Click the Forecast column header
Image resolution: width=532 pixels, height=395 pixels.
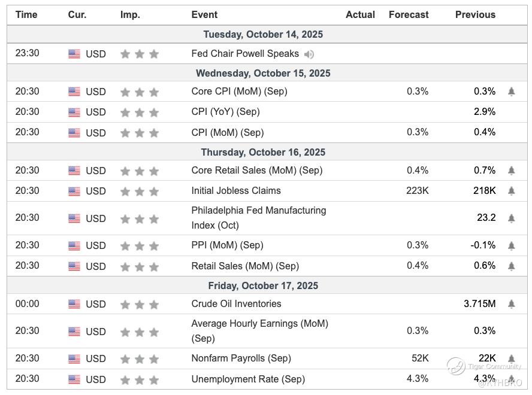tap(409, 15)
